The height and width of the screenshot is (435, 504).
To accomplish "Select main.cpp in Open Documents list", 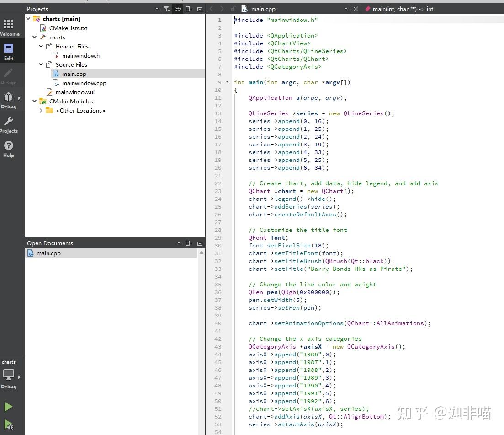I will point(111,253).
